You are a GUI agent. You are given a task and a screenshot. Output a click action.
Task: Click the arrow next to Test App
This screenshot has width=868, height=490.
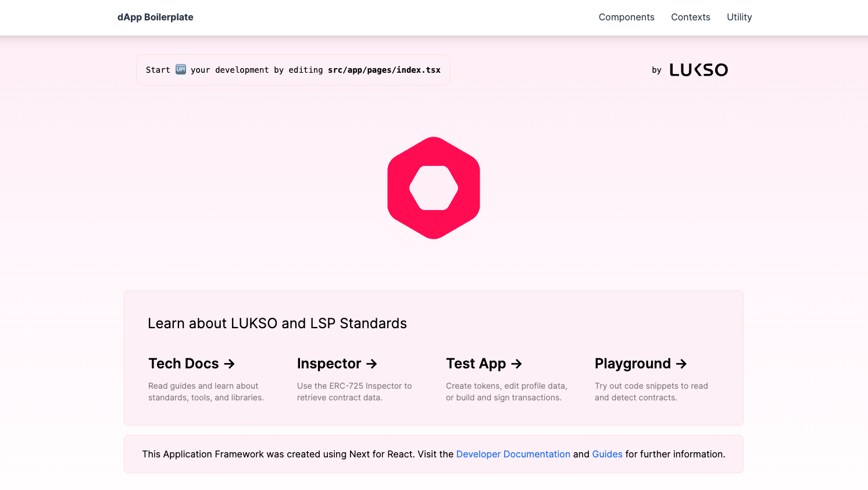[x=516, y=364]
